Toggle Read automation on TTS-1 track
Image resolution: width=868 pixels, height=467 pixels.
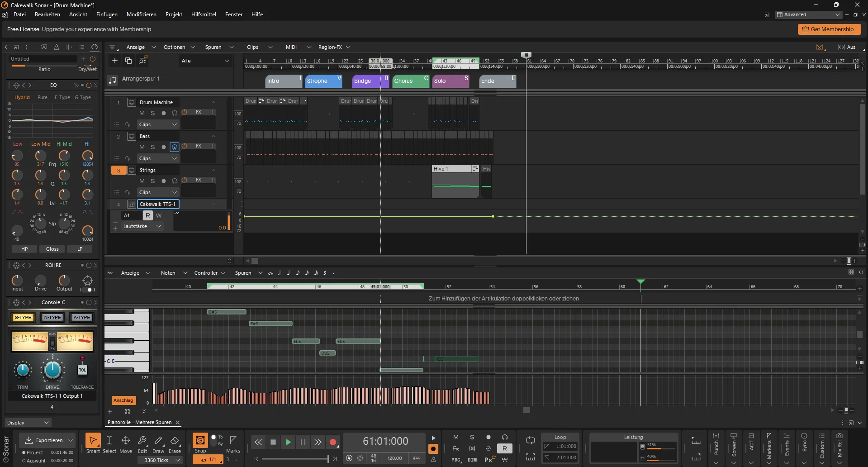click(147, 215)
